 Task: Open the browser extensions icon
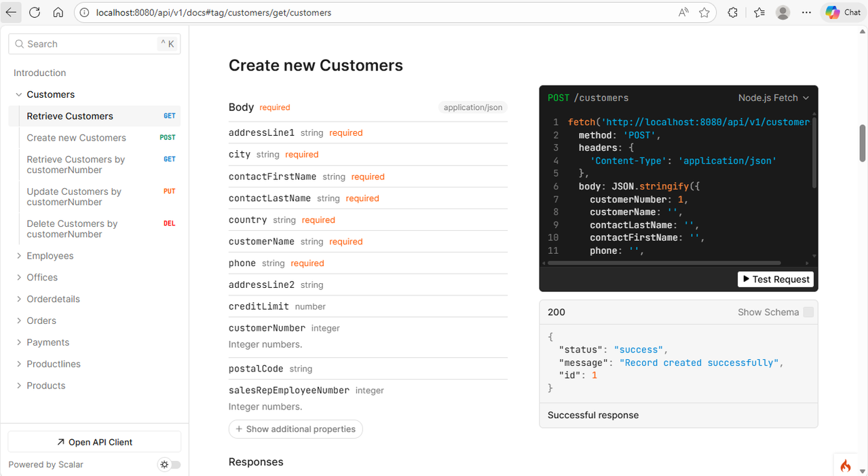point(733,12)
